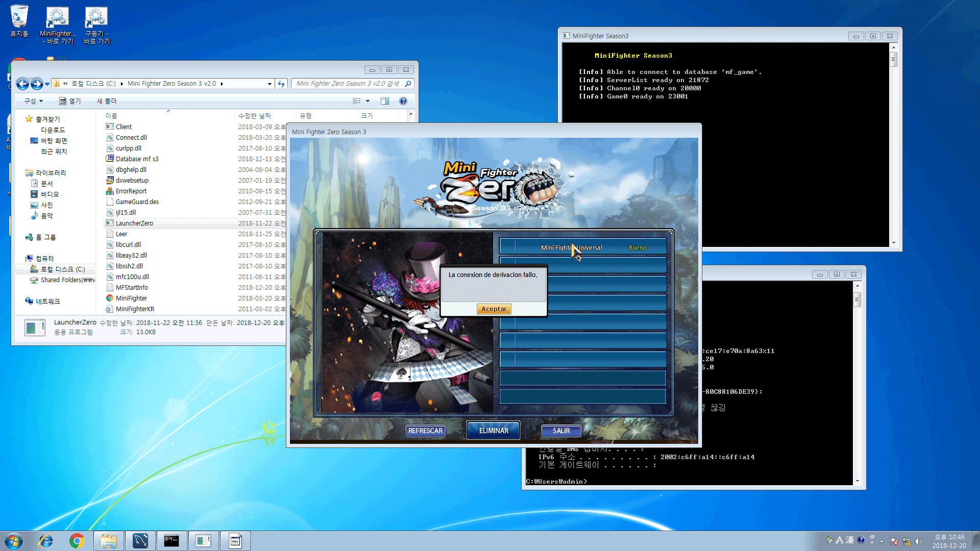The width and height of the screenshot is (980, 551).
Task: Open the 구동기 shortcut on the desktop
Action: 96,26
